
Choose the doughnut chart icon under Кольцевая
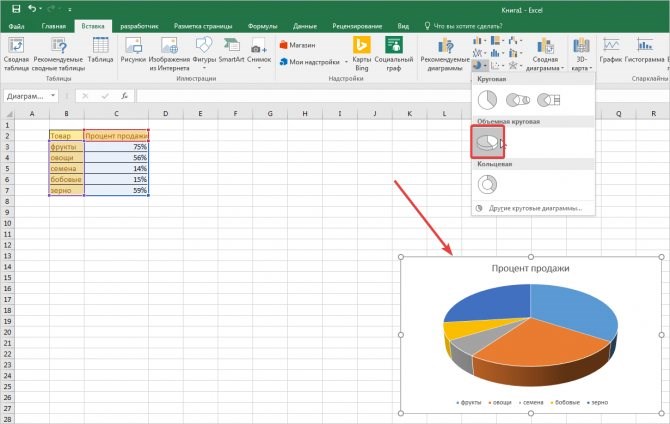[487, 185]
